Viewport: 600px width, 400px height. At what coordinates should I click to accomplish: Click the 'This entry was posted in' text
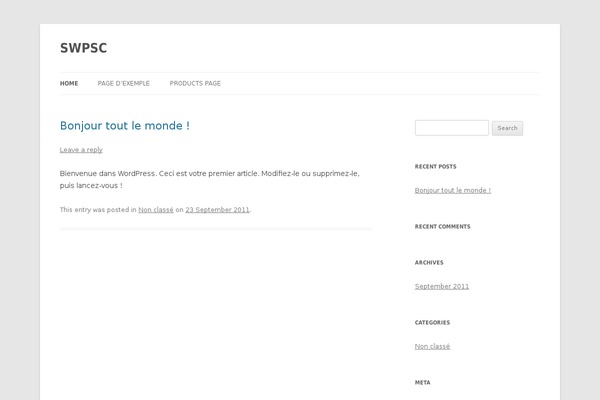(x=98, y=210)
